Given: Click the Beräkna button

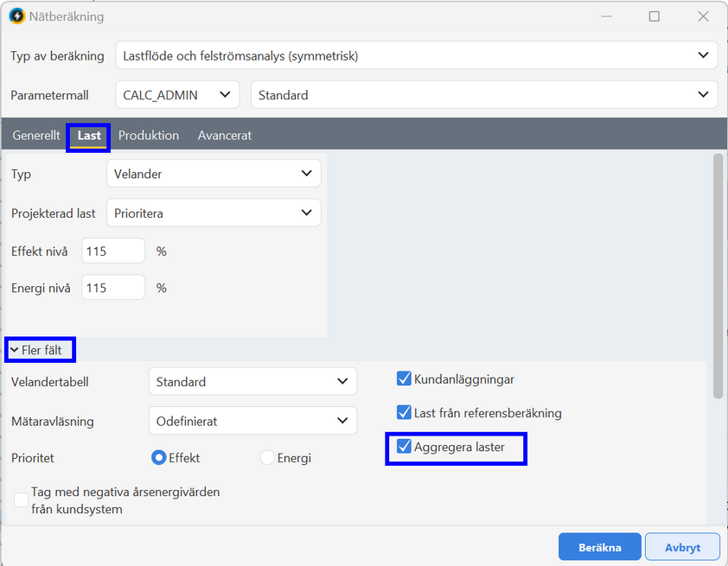Looking at the screenshot, I should (599, 547).
